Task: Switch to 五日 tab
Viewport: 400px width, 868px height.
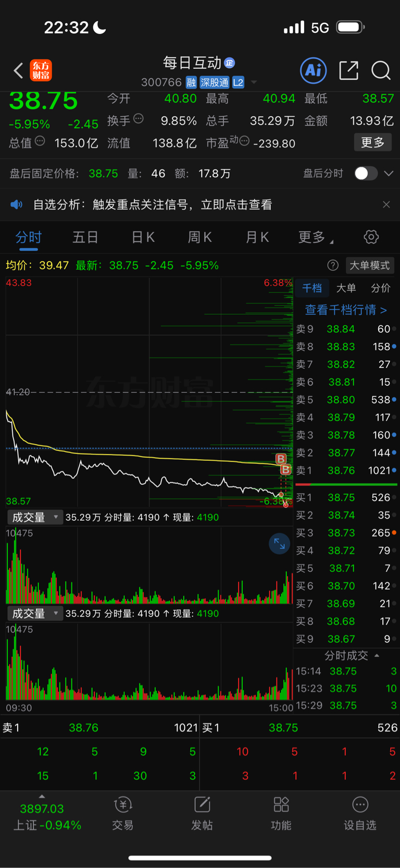Action: (x=85, y=238)
